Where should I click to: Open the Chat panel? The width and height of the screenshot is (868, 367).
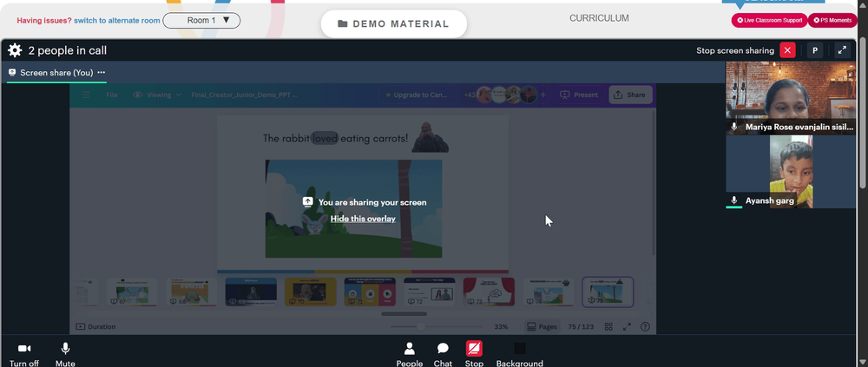[x=443, y=354]
